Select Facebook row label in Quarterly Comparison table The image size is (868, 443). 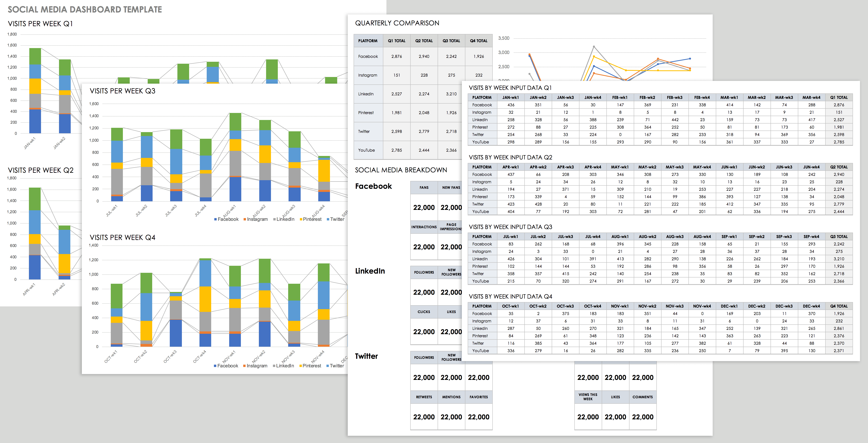tap(368, 56)
